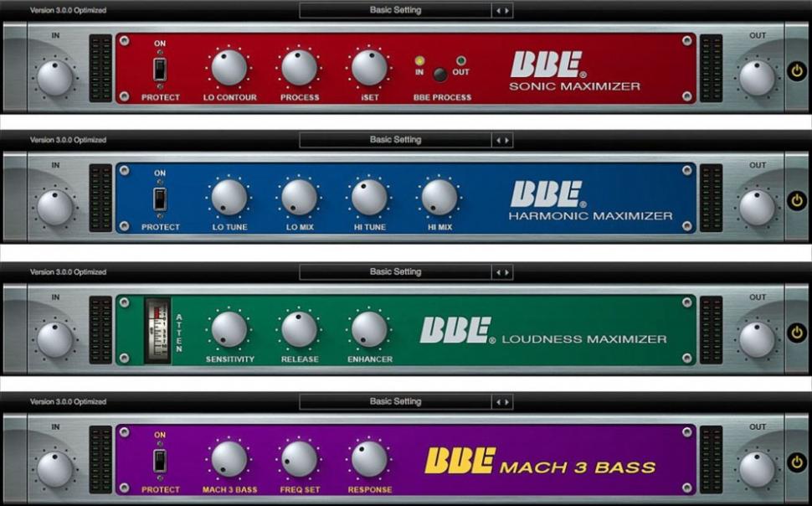Toggle the Sonic Maximizer PROTECT switch
The image size is (812, 506).
coord(160,70)
